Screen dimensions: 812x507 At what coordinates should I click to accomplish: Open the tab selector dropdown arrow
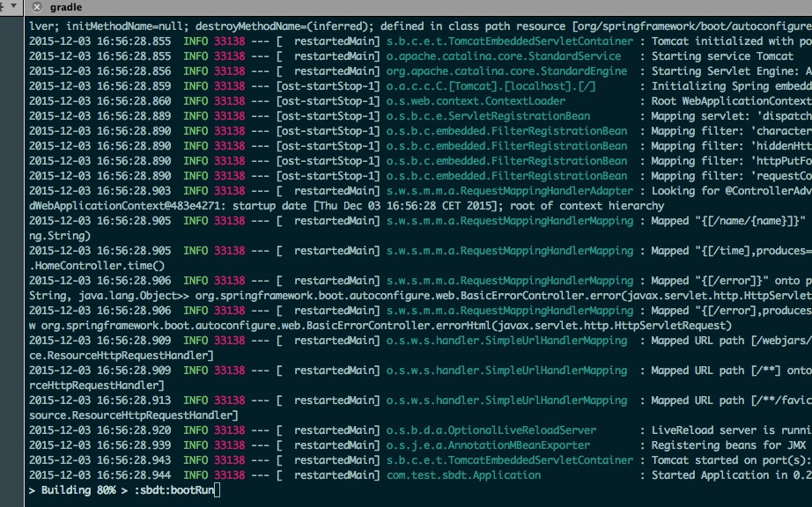pos(11,6)
